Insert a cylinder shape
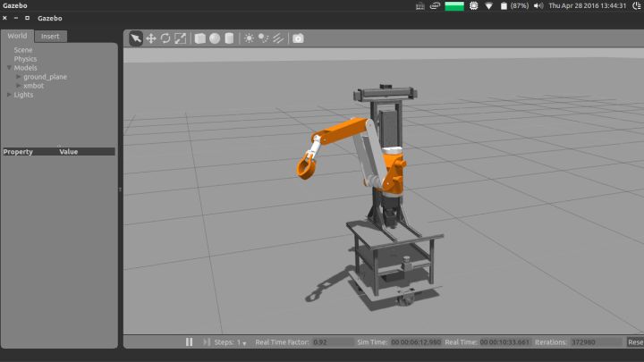Image resolution: width=644 pixels, height=362 pixels. click(x=230, y=38)
